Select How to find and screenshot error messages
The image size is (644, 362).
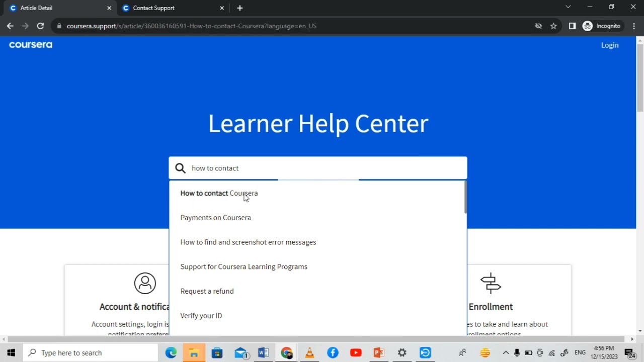(x=317, y=242)
